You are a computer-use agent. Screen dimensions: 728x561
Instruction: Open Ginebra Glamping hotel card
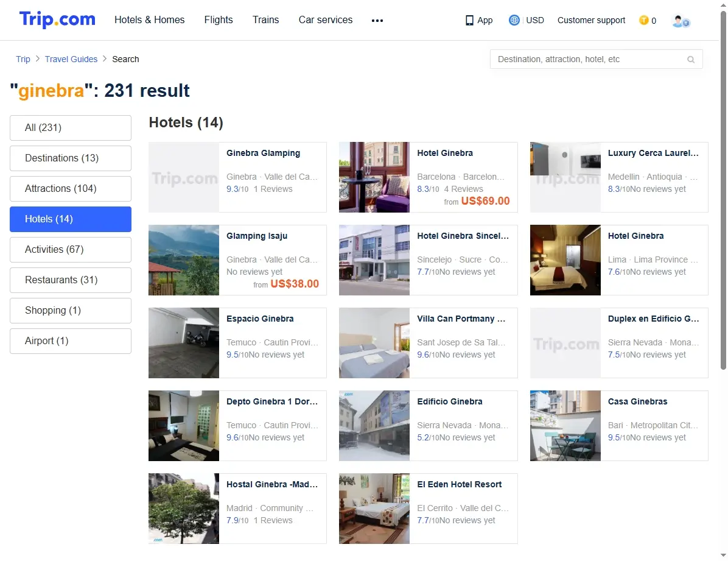pos(237,177)
